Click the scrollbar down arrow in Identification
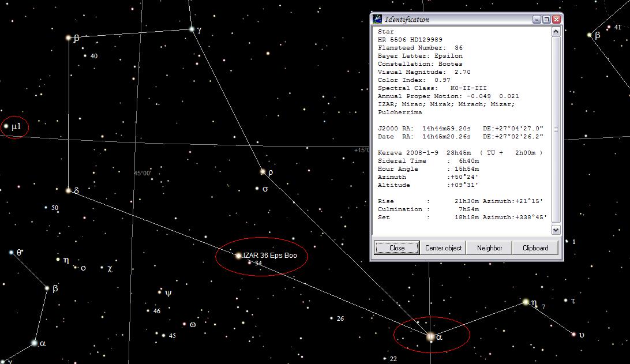 pos(556,230)
